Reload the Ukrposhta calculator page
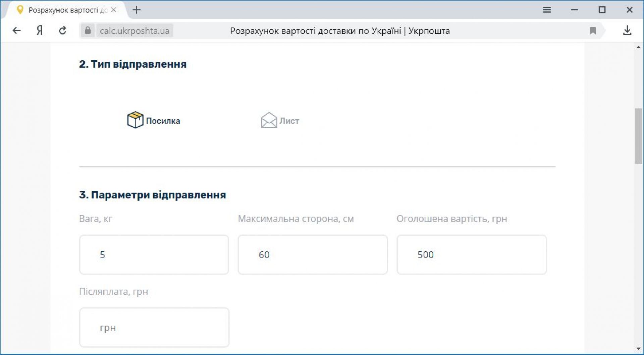Screen dimensions: 644x355 62,31
